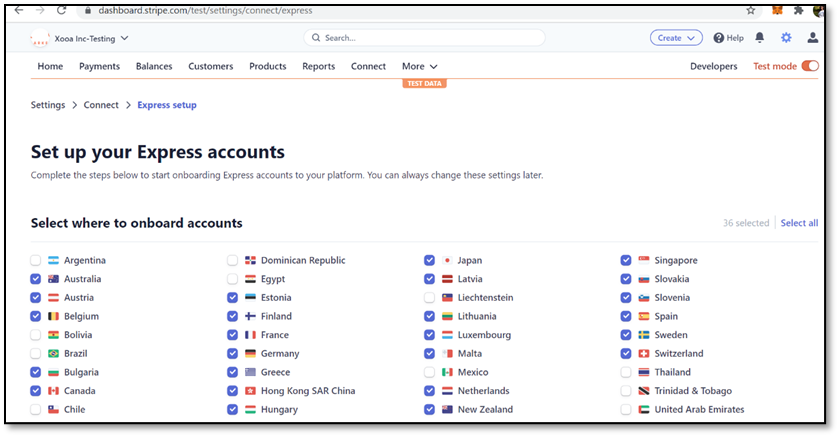Open the Customers tab
The height and width of the screenshot is (437, 839).
pyautogui.click(x=211, y=66)
